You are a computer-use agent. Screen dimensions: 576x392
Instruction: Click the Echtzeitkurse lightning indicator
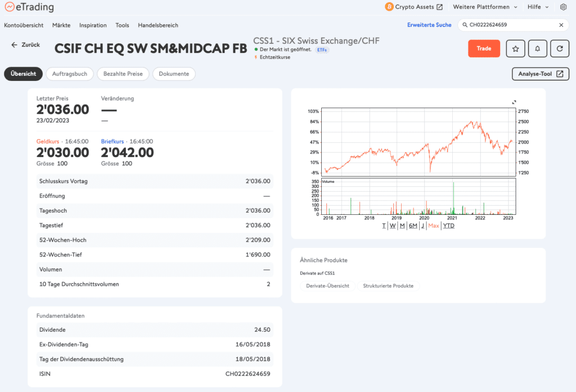256,57
